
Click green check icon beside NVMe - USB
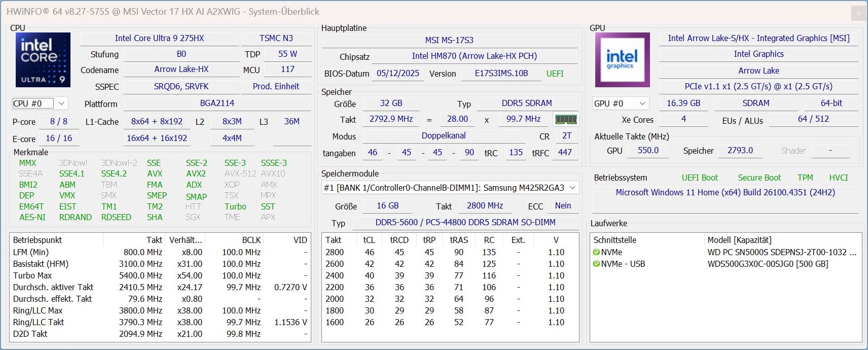597,264
